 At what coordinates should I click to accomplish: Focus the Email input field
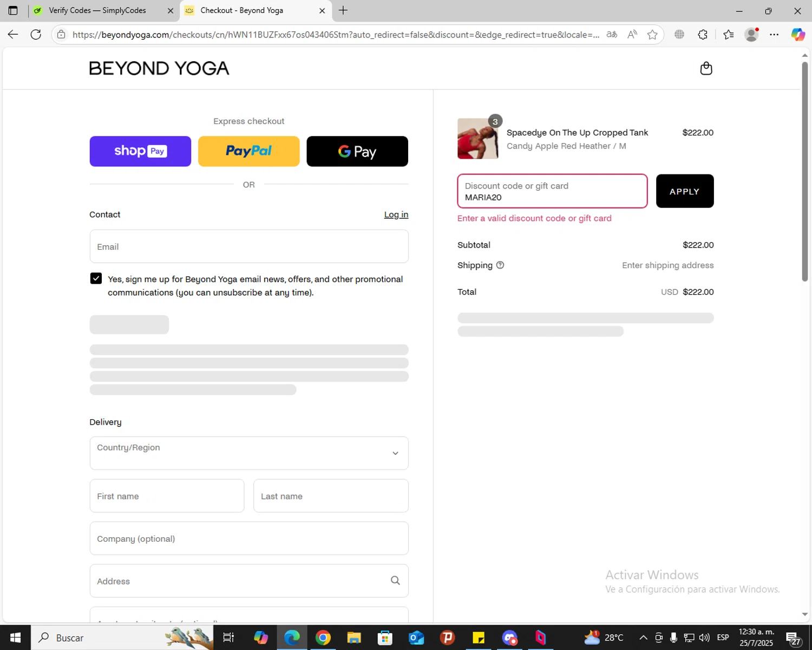(249, 246)
